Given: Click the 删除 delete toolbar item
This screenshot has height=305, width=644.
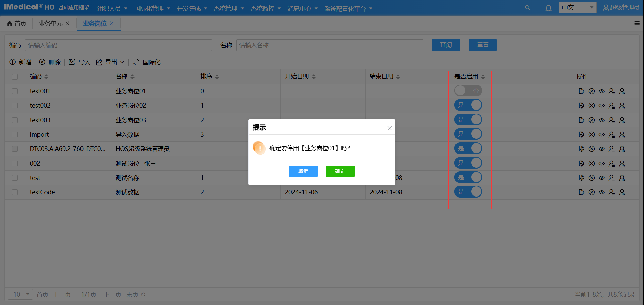Looking at the screenshot, I should click(50, 62).
